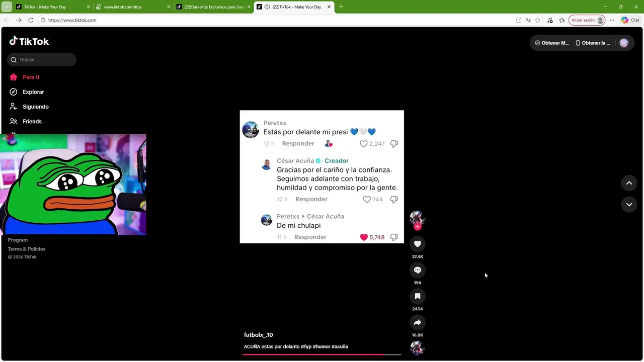Viewport: 644px width, 362px height.
Task: Open the futbolx_10 username link
Action: 259,335
